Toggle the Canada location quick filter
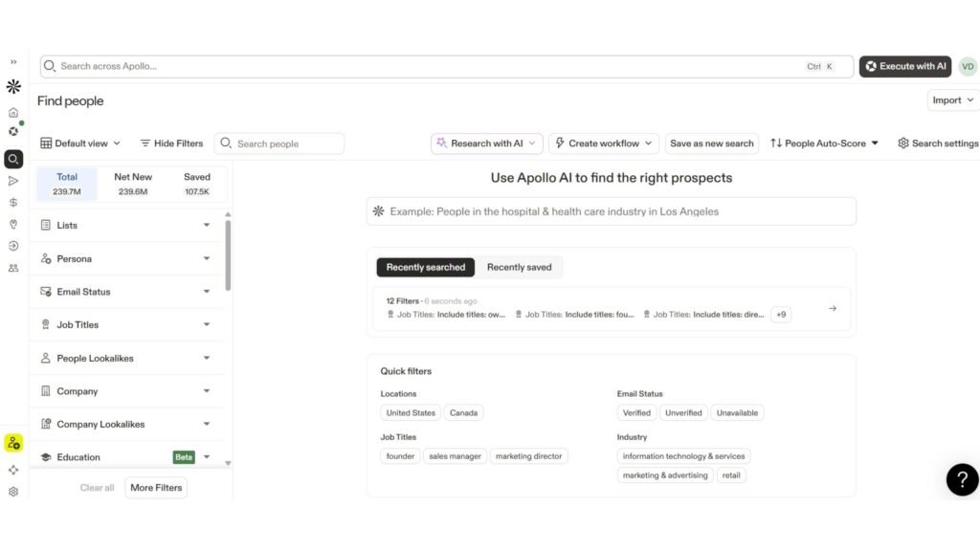Viewport: 980px width, 551px height. pyautogui.click(x=463, y=412)
